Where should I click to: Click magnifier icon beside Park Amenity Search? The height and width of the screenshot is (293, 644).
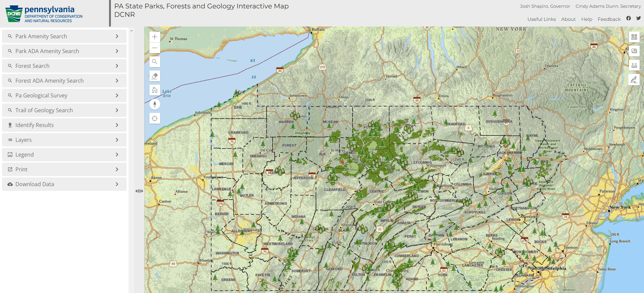coord(10,36)
